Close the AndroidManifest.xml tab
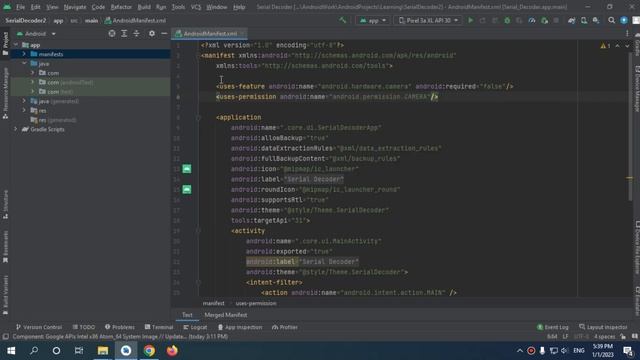 242,33
